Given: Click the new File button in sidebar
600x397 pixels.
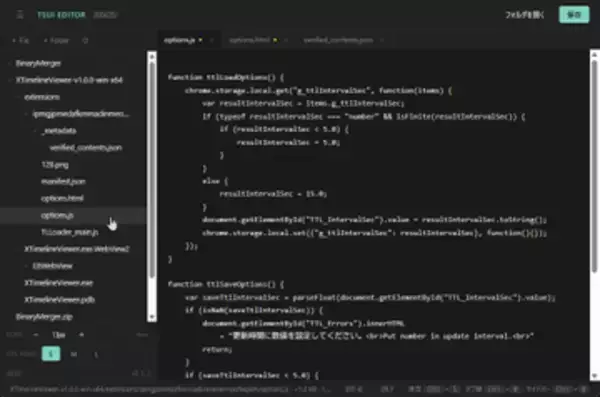Looking at the screenshot, I should [21, 40].
